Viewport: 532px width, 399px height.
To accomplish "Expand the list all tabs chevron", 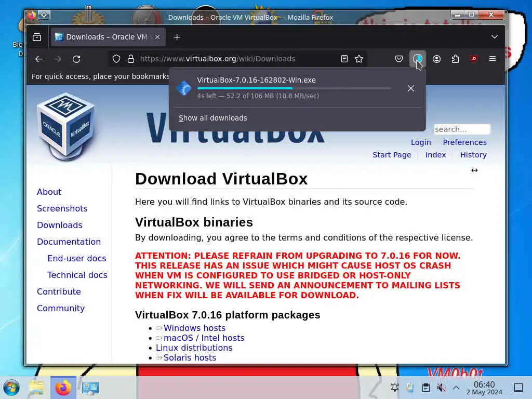I will pyautogui.click(x=495, y=37).
